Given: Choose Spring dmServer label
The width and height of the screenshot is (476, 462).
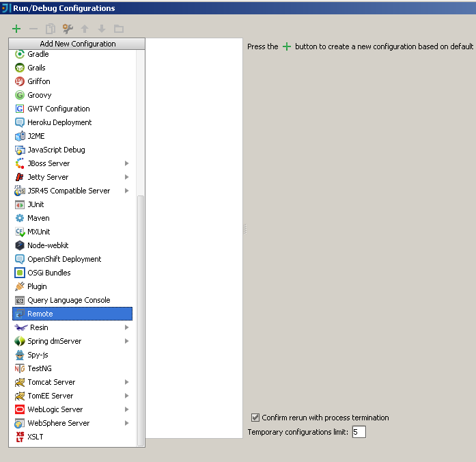Looking at the screenshot, I should pyautogui.click(x=55, y=341).
